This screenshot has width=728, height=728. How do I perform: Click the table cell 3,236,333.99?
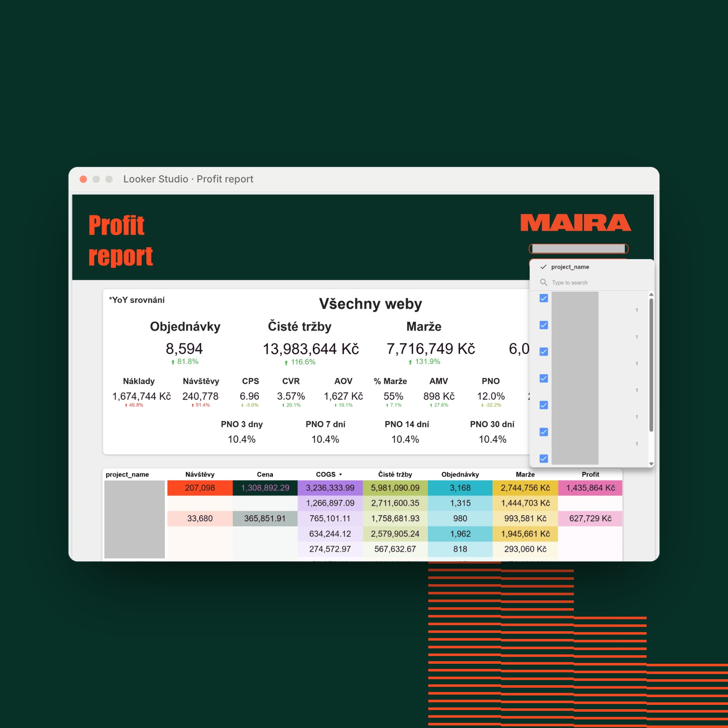pos(330,488)
